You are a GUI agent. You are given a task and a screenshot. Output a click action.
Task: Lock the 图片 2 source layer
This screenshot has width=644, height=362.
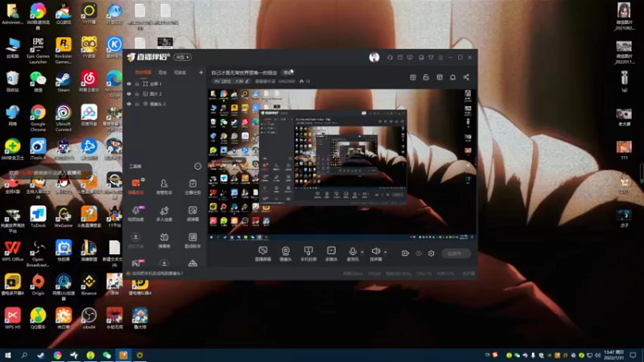137,94
